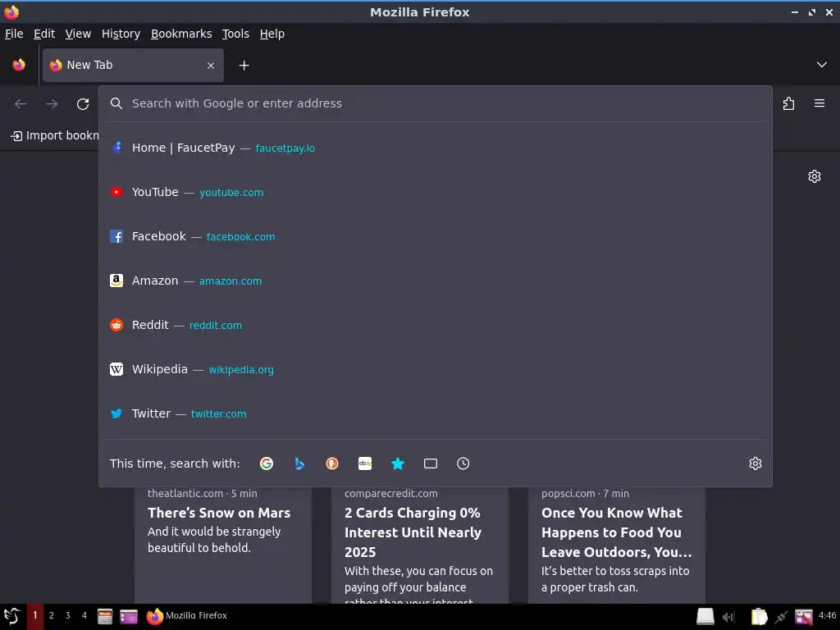
Task: Go forward with the forward arrow
Action: click(52, 104)
